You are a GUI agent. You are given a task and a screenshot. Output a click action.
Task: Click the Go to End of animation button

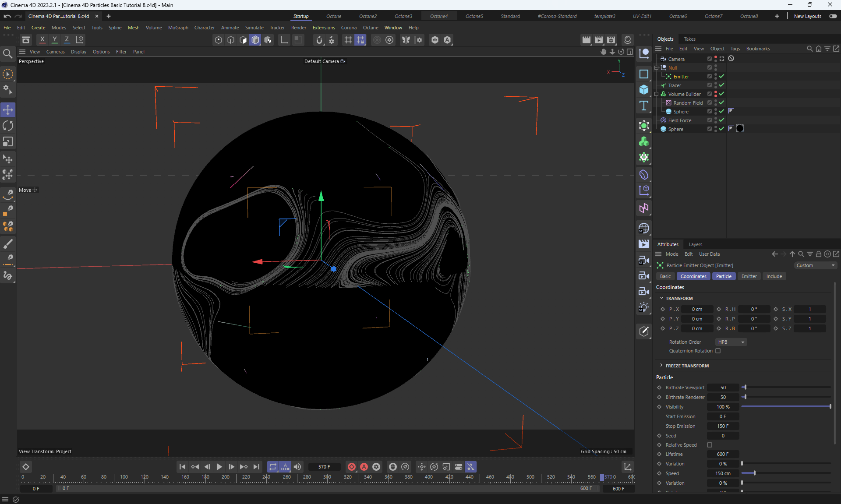[256, 467]
